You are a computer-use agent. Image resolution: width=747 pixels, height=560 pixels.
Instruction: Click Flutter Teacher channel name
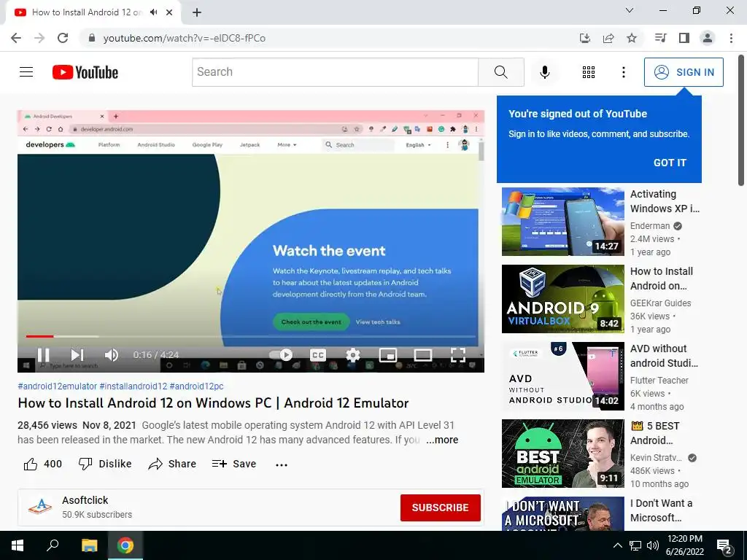click(x=659, y=380)
